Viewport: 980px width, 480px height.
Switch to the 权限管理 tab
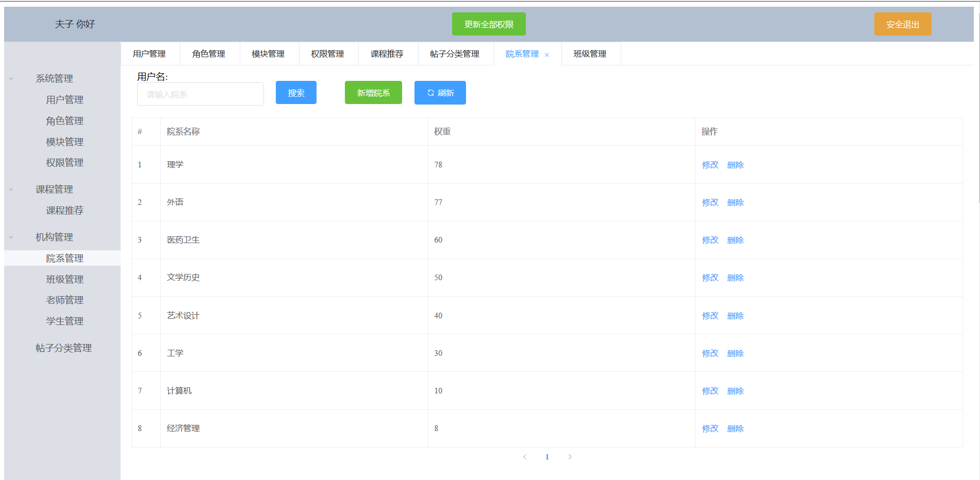click(328, 54)
